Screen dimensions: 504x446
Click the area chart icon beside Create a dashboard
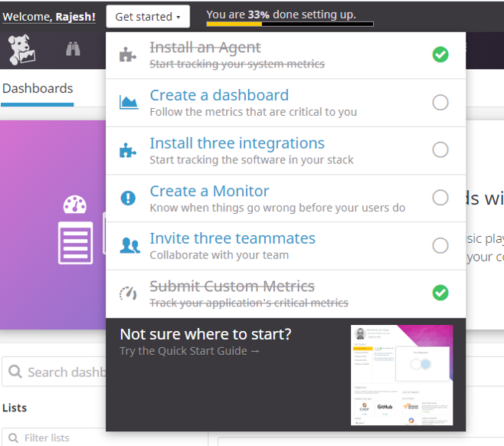tap(129, 103)
